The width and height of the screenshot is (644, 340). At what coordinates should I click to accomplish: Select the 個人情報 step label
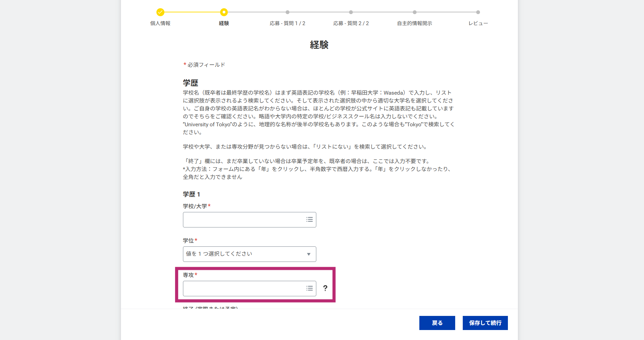point(160,23)
